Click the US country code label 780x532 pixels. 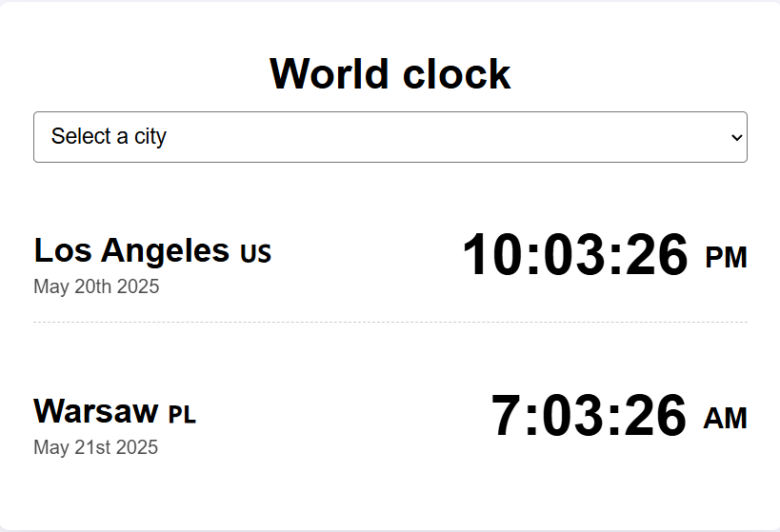pos(255,253)
